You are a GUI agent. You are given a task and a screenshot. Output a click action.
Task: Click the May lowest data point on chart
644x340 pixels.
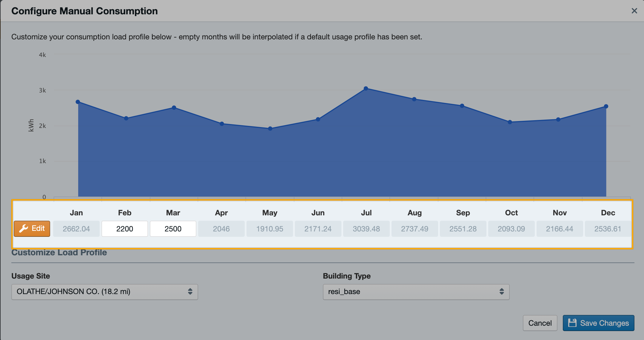click(270, 129)
